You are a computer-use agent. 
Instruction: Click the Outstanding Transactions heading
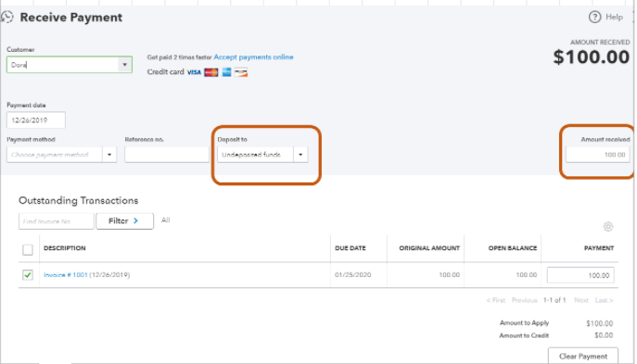pos(79,200)
